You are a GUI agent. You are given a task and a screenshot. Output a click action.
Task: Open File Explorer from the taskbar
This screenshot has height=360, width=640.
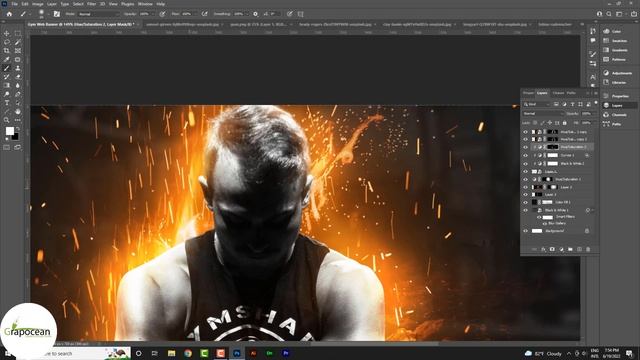[x=171, y=353]
